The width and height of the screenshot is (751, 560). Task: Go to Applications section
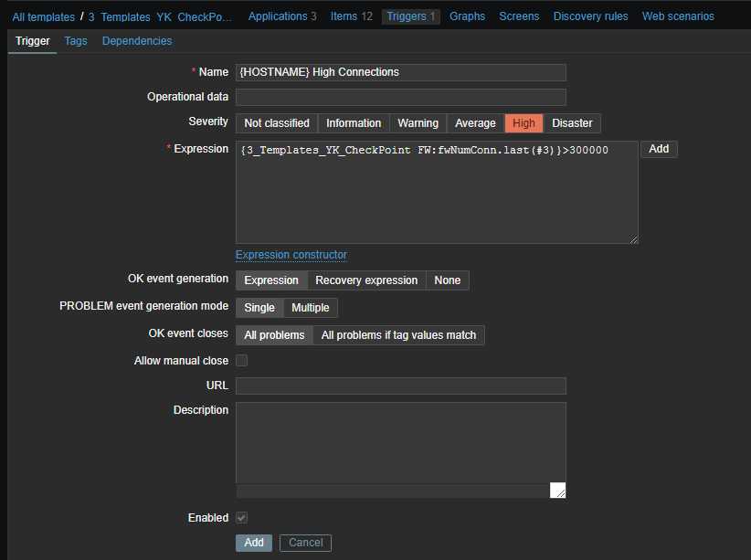point(282,16)
